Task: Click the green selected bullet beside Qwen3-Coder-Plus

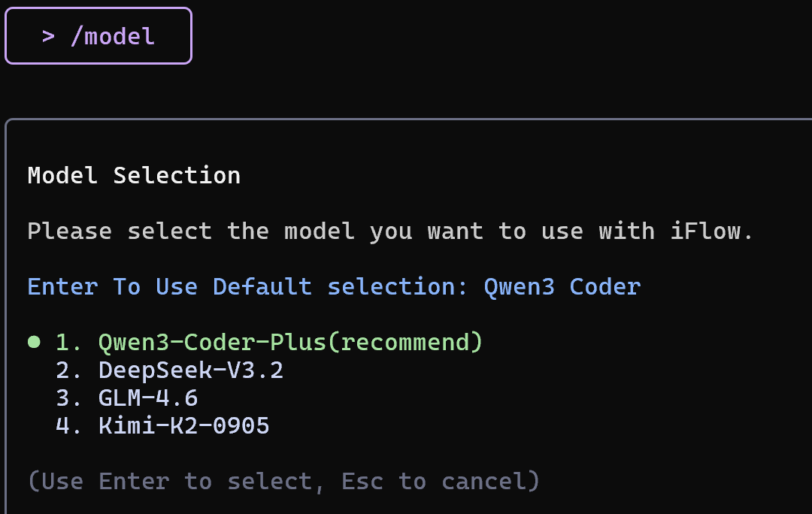Action: click(x=34, y=343)
